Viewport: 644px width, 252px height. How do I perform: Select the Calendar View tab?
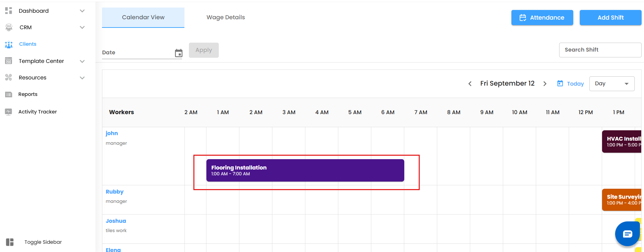point(143,17)
